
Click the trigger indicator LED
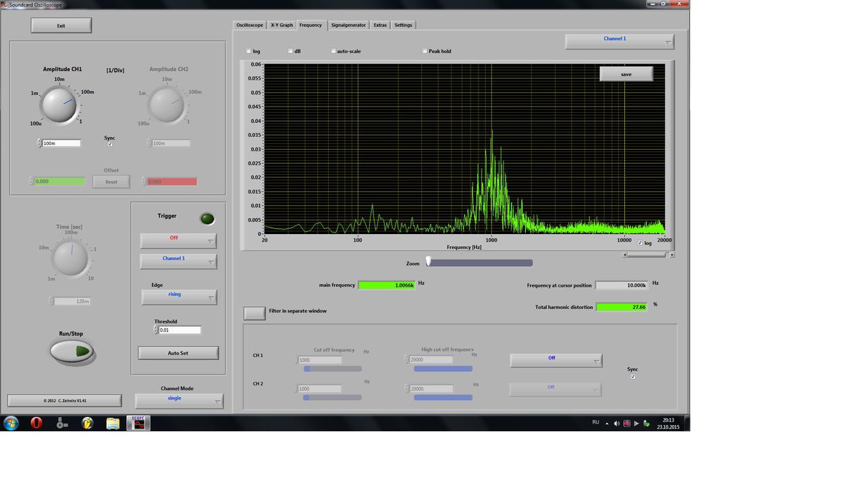point(207,219)
